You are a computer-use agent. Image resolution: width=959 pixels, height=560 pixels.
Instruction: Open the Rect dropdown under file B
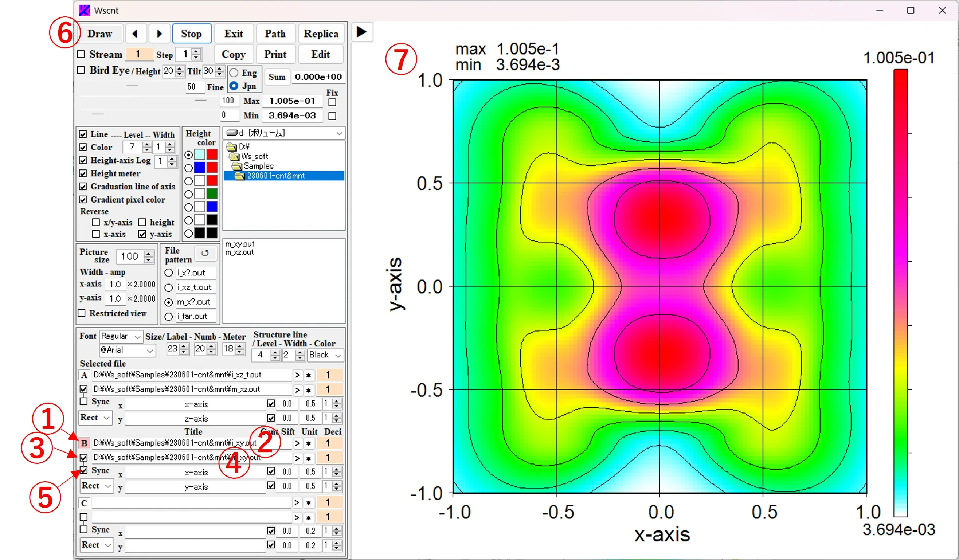(x=97, y=486)
